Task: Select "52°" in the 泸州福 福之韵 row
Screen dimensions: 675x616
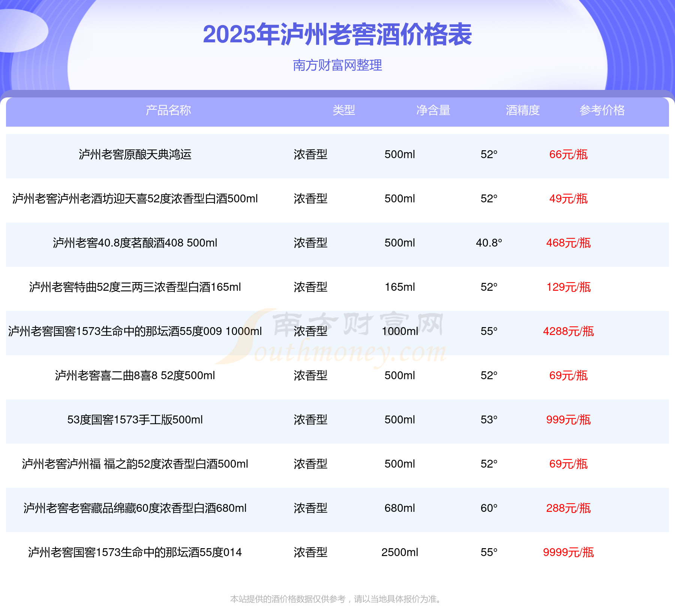Action: click(489, 464)
